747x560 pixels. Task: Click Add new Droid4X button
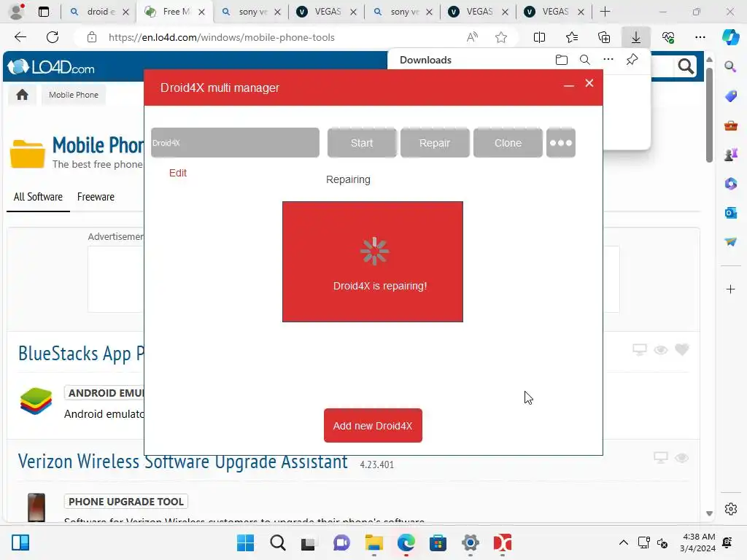373,426
